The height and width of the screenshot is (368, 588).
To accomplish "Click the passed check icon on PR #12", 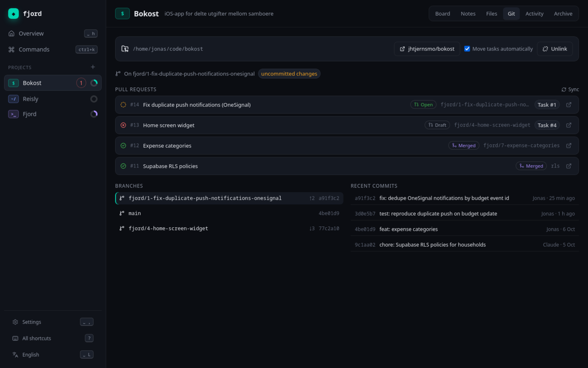I will (123, 145).
